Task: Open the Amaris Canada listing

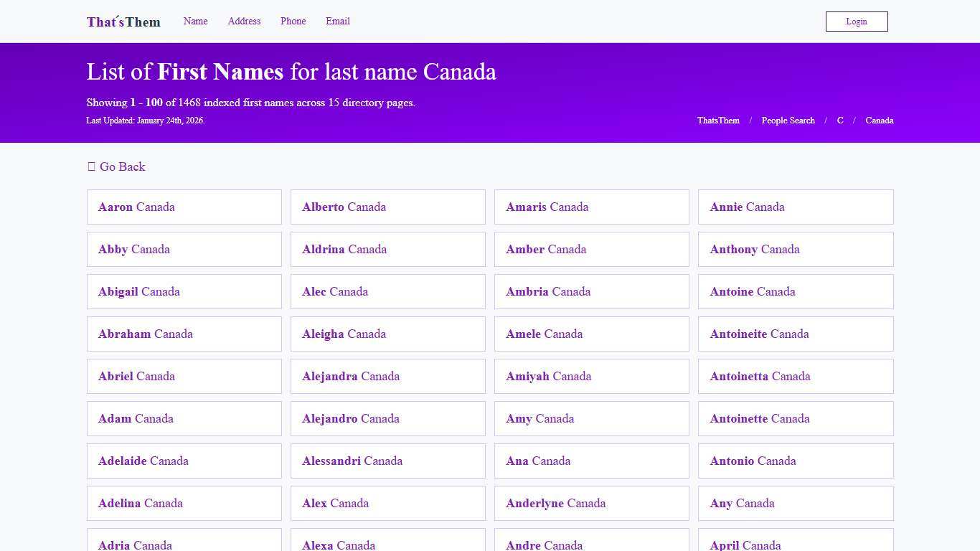Action: pos(547,207)
